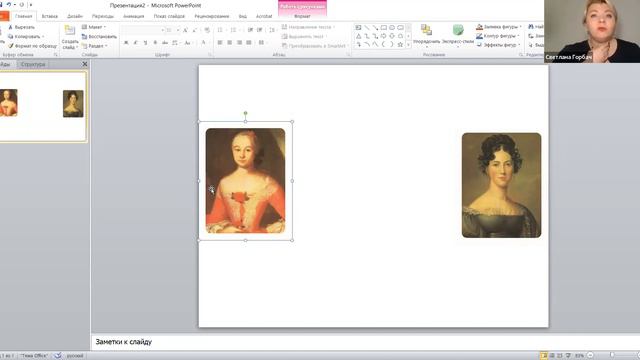The height and width of the screenshot is (360, 640).
Task: Open the Review (Рецензирование) ribbon tab
Action: click(211, 16)
